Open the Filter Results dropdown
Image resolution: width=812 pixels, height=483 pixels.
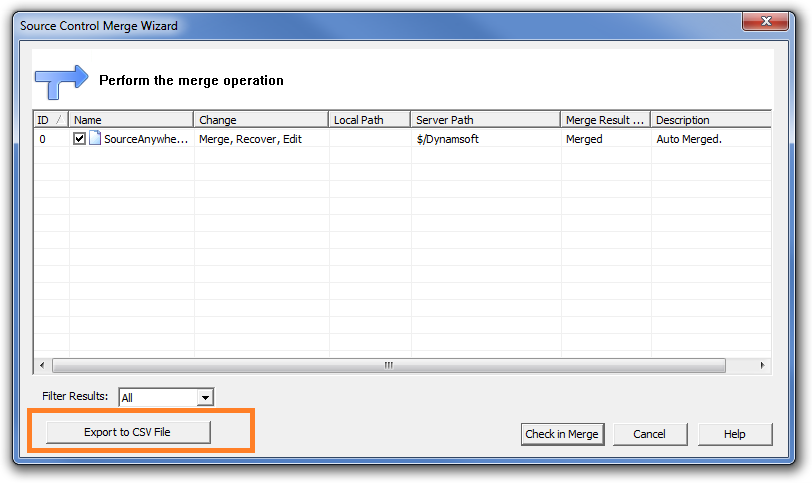click(x=205, y=398)
